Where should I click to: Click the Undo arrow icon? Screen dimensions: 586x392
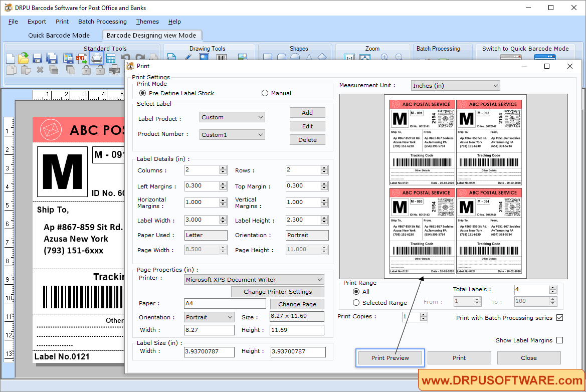(x=126, y=57)
